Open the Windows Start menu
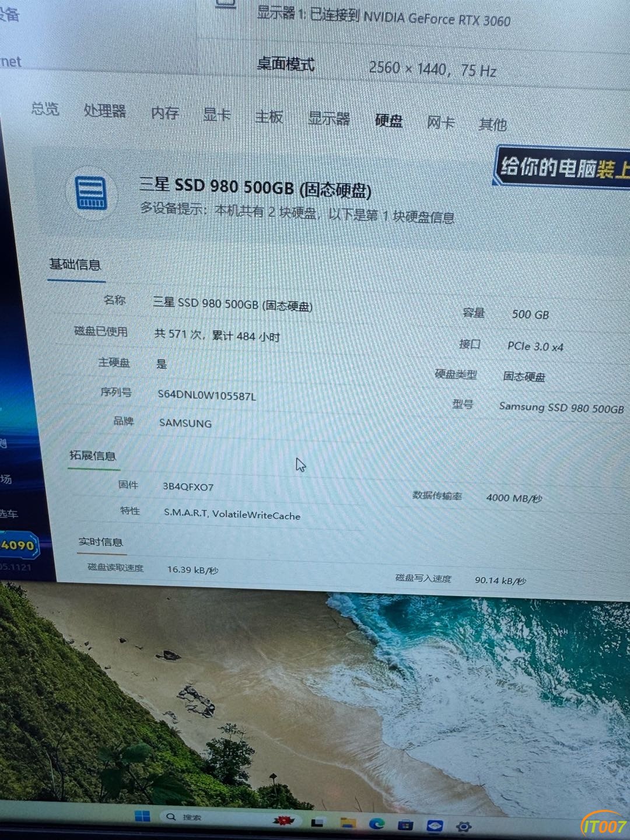The height and width of the screenshot is (840, 630). (x=142, y=816)
